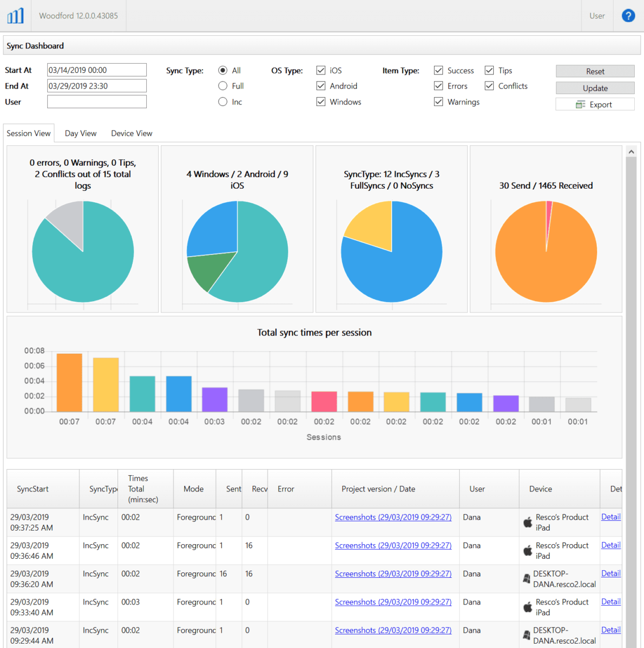This screenshot has width=644, height=648.
Task: Click the Start At date field
Action: 96,70
